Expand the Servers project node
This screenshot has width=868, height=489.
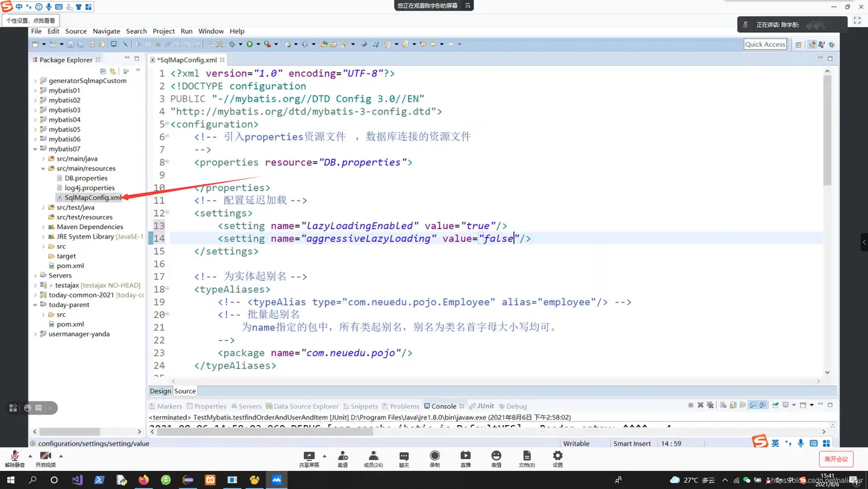point(35,276)
